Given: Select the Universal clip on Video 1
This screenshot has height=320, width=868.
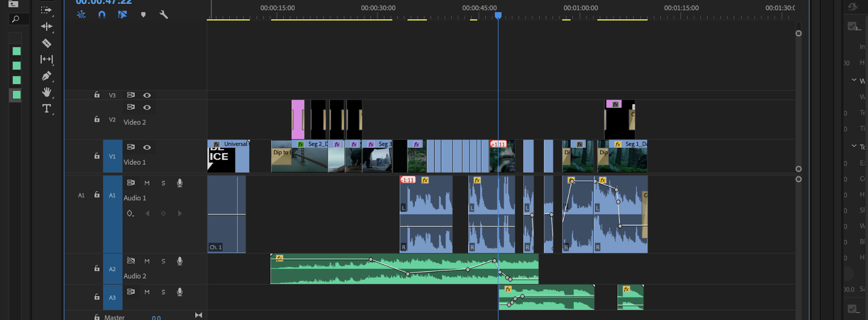Looking at the screenshot, I should click(x=228, y=156).
